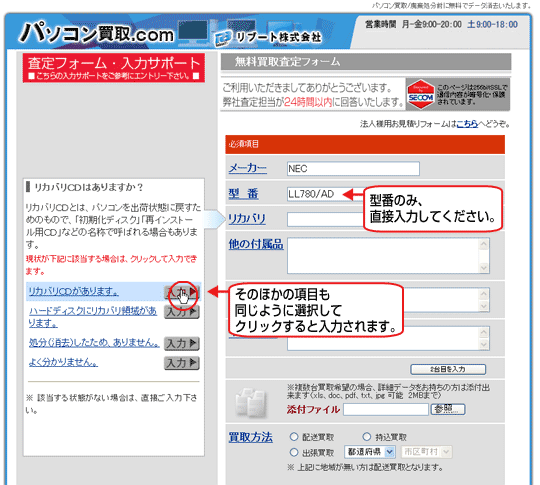Select the 持込買取 radio button

point(367,437)
